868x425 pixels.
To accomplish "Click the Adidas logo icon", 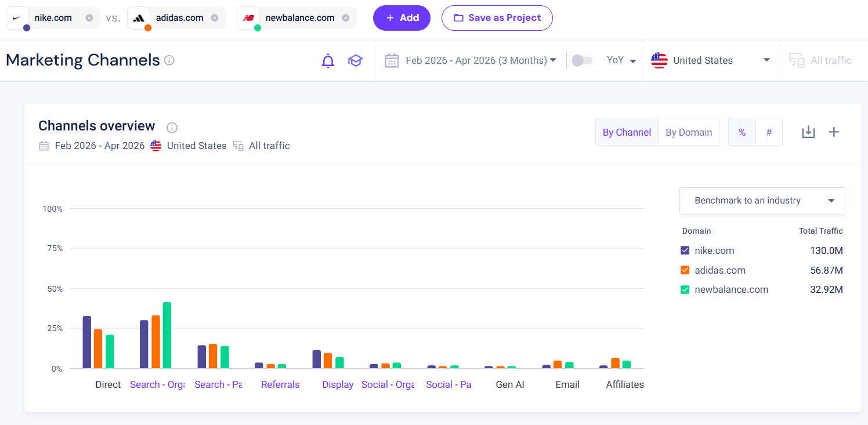I will click(x=139, y=18).
